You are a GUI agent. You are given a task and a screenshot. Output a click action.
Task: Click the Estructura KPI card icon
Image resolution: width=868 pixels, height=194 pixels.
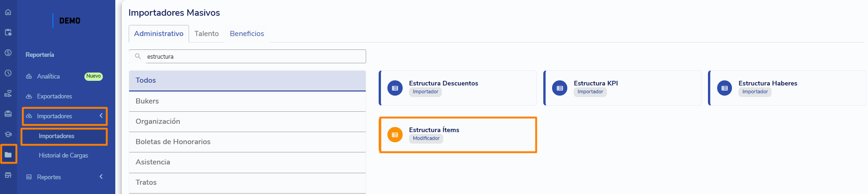[x=559, y=88]
